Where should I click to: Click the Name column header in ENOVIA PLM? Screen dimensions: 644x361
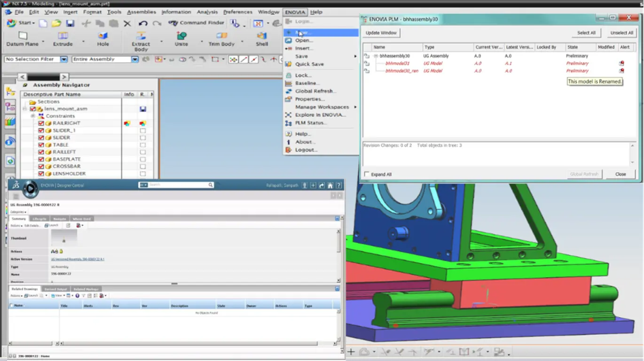pyautogui.click(x=396, y=47)
